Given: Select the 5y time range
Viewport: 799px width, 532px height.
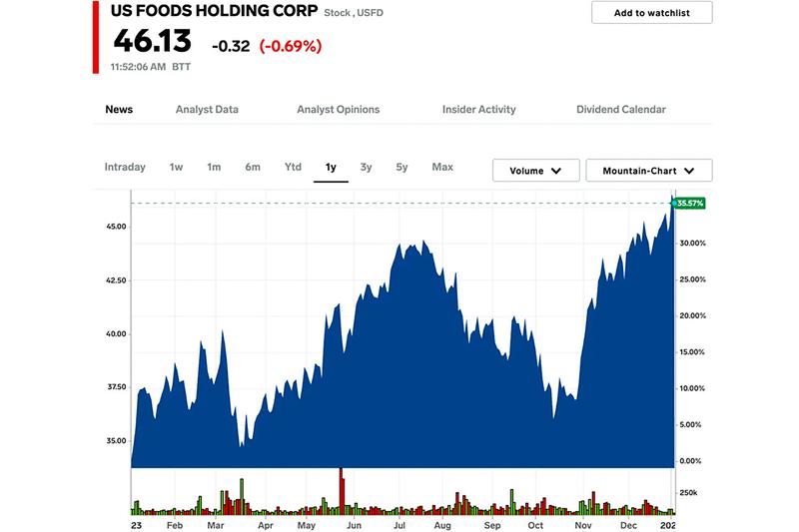Looking at the screenshot, I should [402, 167].
